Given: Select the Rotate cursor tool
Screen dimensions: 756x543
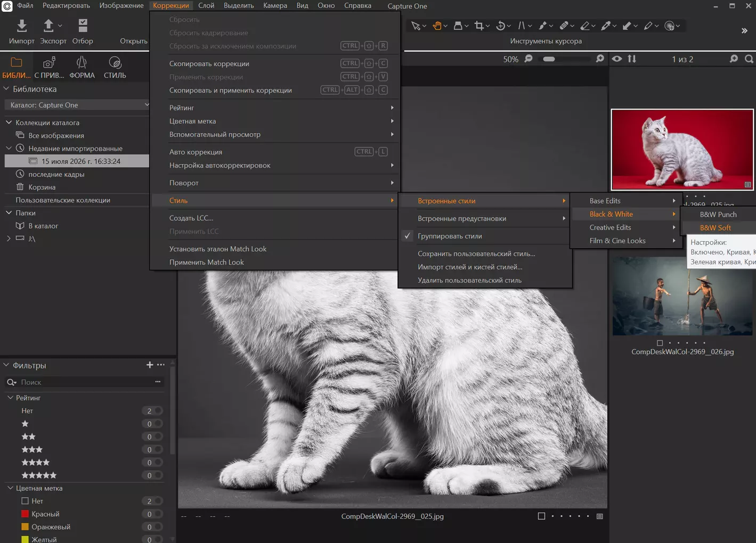Looking at the screenshot, I should tap(500, 26).
